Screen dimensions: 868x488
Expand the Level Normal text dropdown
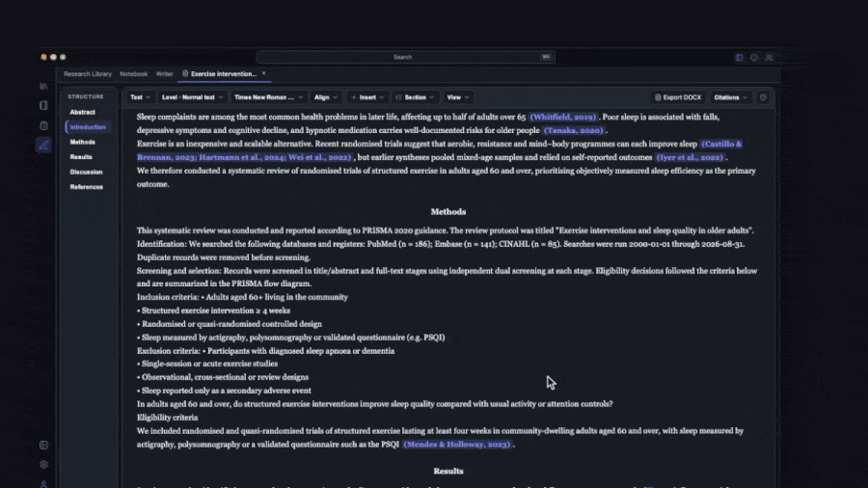click(192, 97)
